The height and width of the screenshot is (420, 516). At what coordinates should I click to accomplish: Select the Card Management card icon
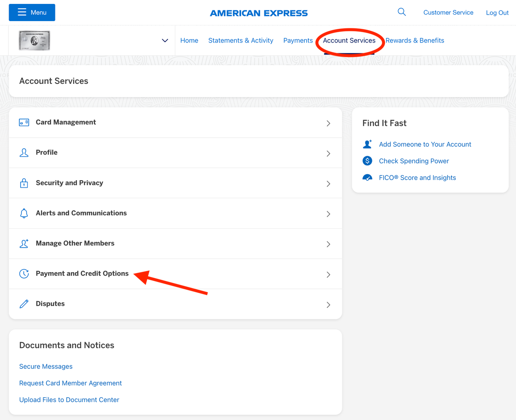[x=24, y=122]
